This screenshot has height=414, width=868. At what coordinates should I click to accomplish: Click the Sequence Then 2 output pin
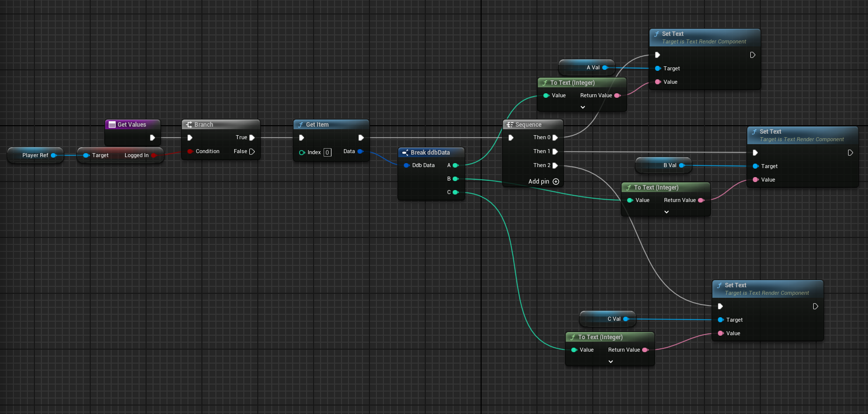[555, 166]
